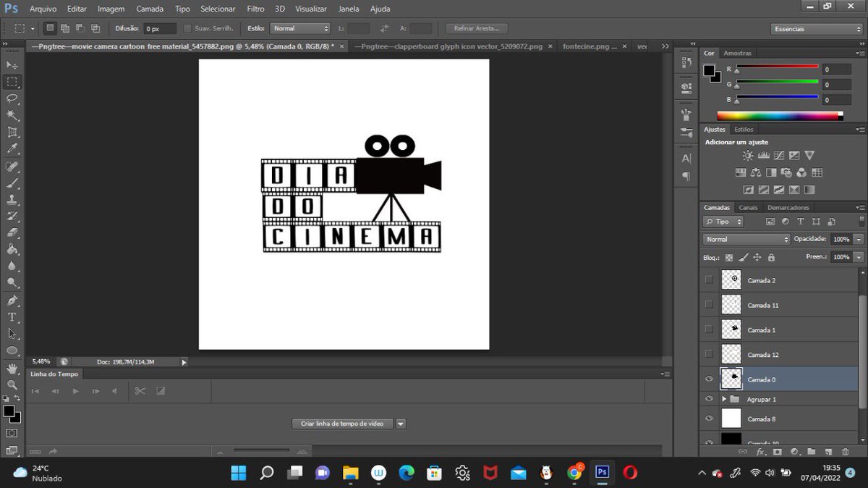868x488 pixels.
Task: Toggle visibility of Camada 1
Action: click(x=709, y=329)
